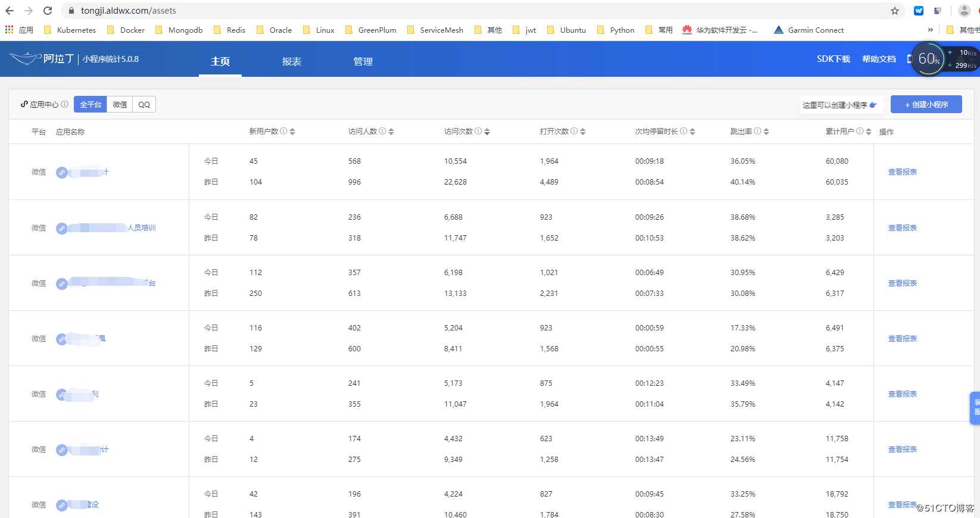Viewport: 980px width, 518px height.
Task: Open the GreenPlum bookmark folder
Action: click(370, 30)
